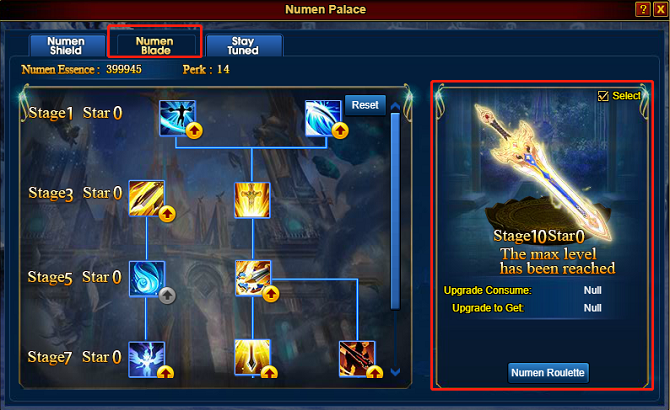
Task: Select the Stage5 sword clash skill icon
Action: [253, 278]
